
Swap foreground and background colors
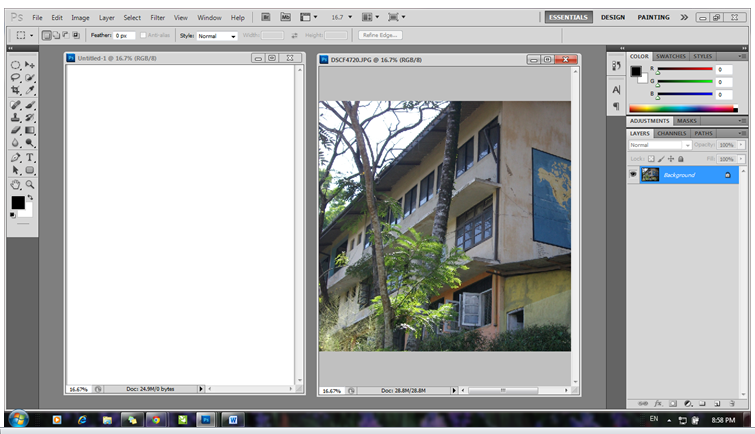30,197
